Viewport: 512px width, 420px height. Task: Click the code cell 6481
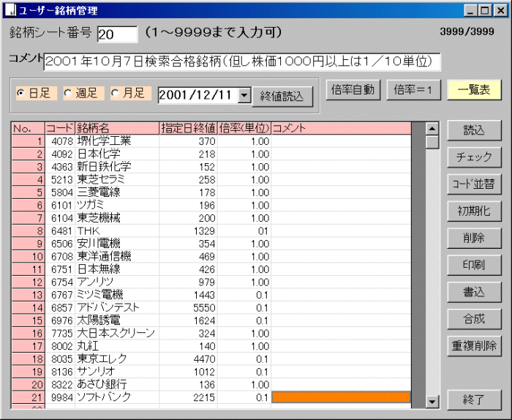pyautogui.click(x=60, y=231)
